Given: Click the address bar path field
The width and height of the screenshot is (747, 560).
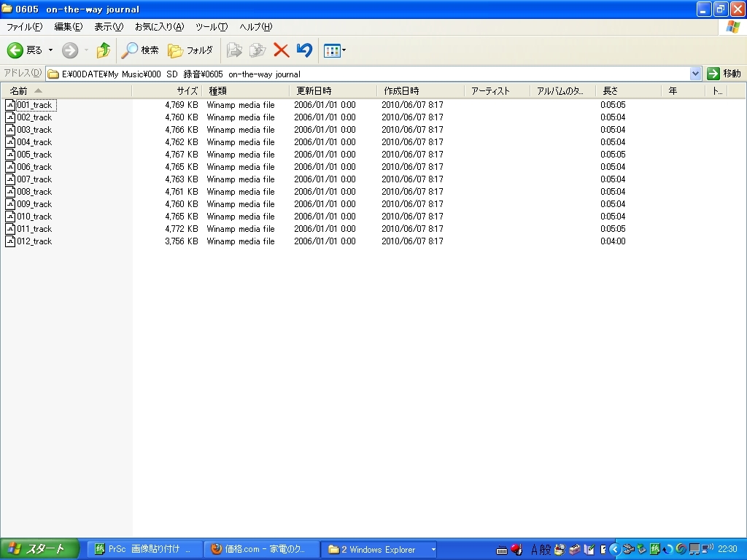Looking at the screenshot, I should click(x=365, y=74).
